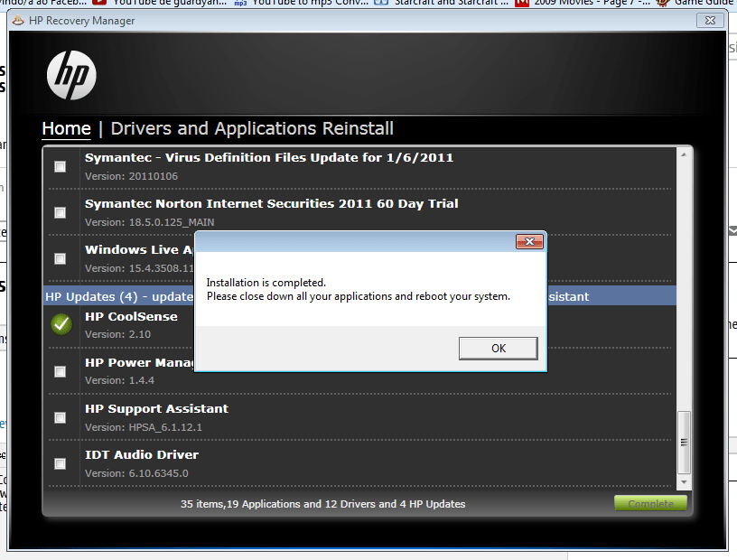This screenshot has width=737, height=560.
Task: Click scrollbar up arrow in list
Action: pos(684,154)
